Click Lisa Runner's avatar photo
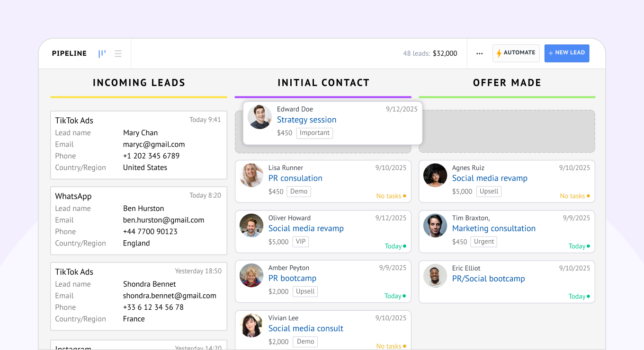644x350 pixels. pos(251,175)
